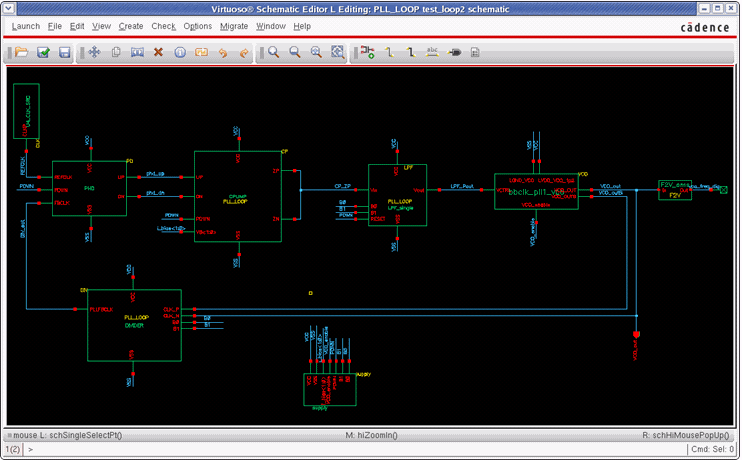Click the Undo arrow icon
The image size is (742, 460).
pyautogui.click(x=223, y=52)
